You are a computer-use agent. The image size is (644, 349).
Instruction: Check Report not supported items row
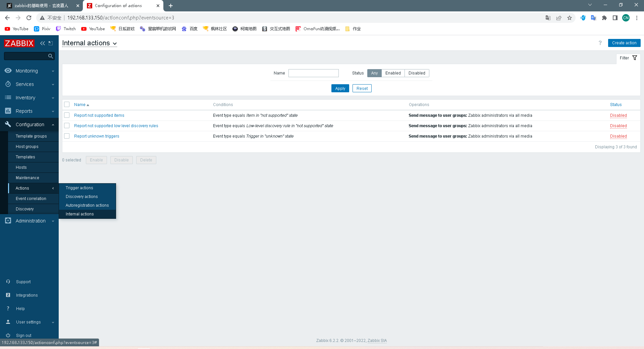coord(67,115)
